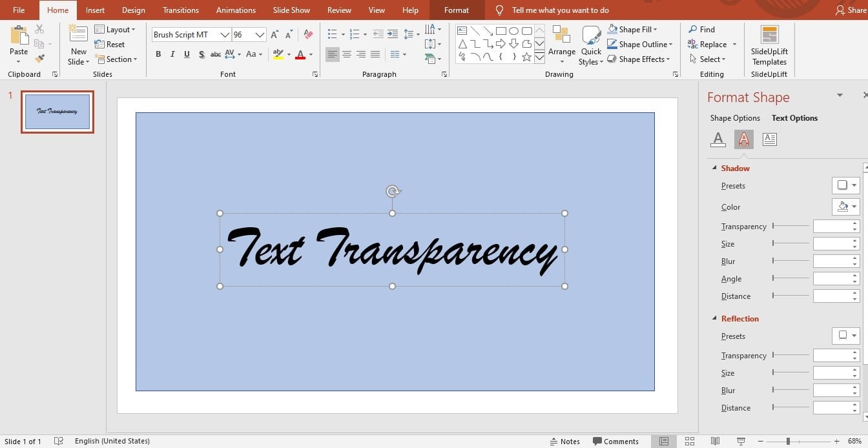
Task: Open the Text Fill & Outline icon
Action: 718,139
